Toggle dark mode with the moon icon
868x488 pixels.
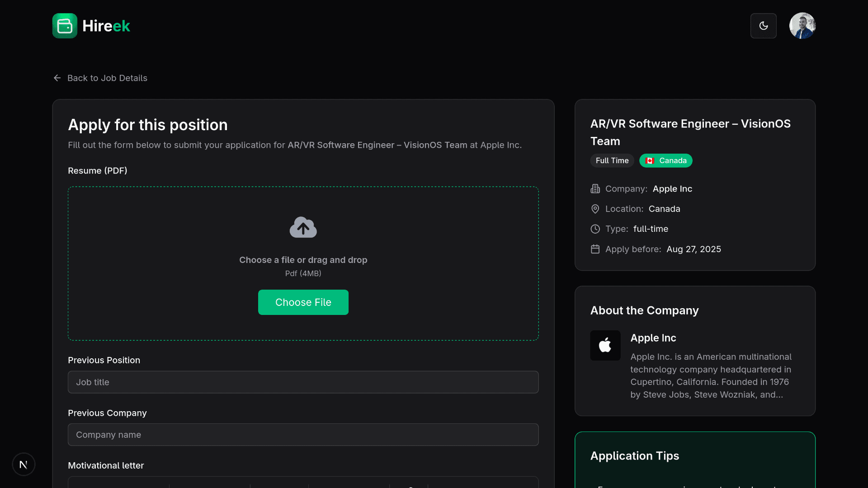(764, 26)
